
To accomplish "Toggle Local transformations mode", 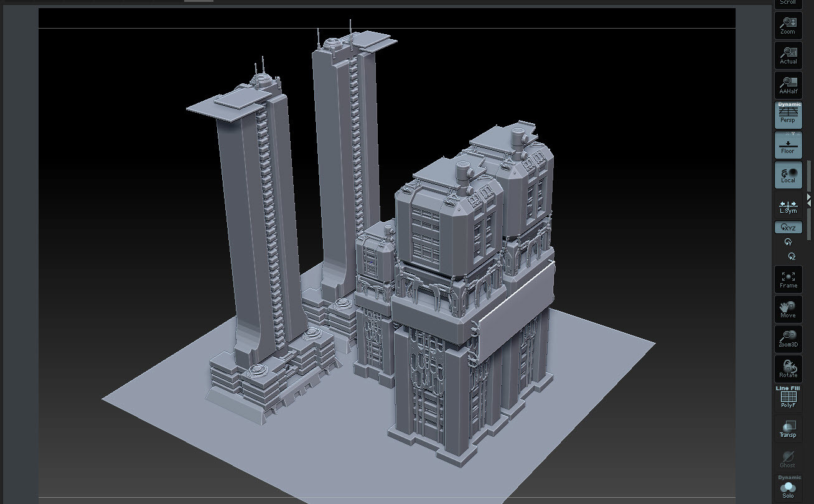I will [x=788, y=175].
